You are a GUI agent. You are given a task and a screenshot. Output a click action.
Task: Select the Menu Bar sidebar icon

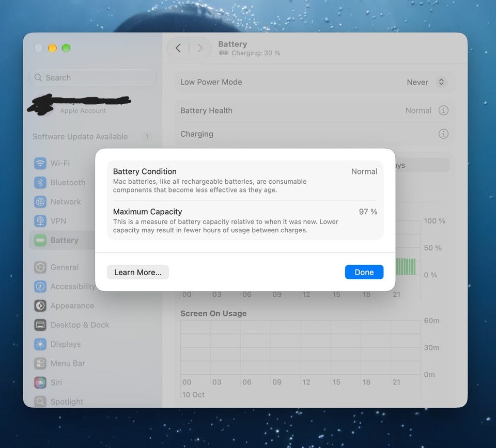(x=40, y=363)
